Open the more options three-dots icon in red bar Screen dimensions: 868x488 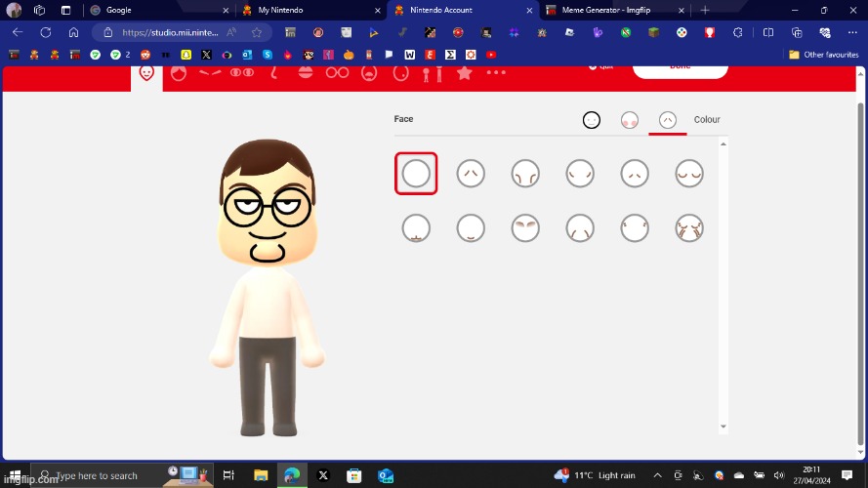tap(496, 72)
